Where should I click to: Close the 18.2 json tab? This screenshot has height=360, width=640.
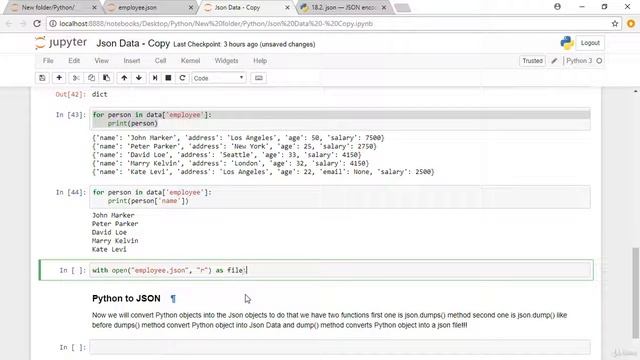tap(384, 7)
